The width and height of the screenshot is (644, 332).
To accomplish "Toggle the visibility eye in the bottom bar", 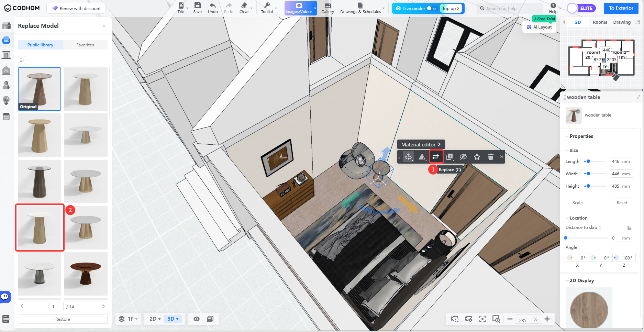I will (197, 319).
